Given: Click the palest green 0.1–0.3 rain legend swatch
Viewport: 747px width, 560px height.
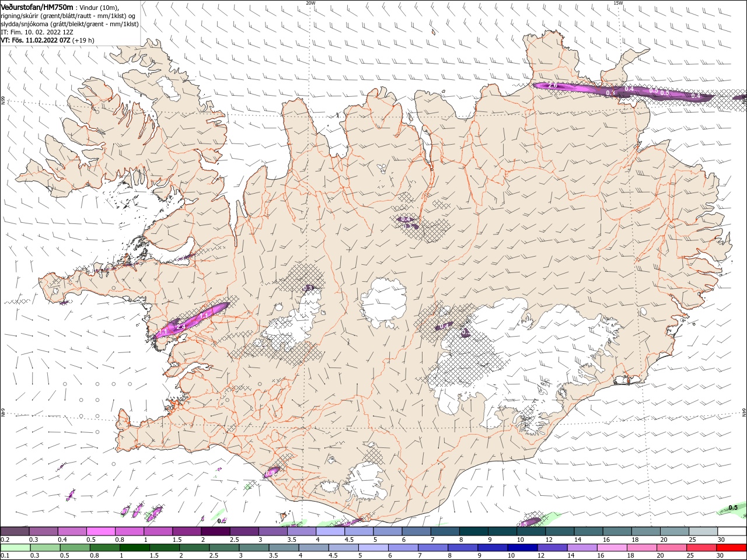Looking at the screenshot, I should [x=15, y=548].
